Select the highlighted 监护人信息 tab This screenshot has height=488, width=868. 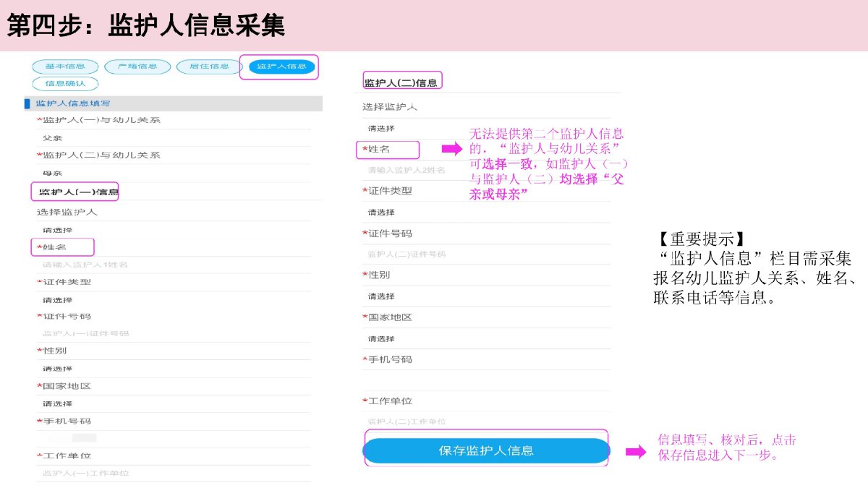pyautogui.click(x=281, y=67)
